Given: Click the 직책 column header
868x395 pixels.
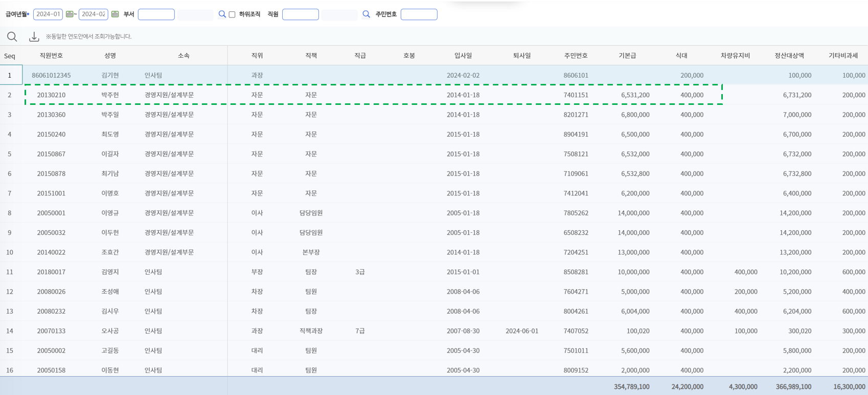Looking at the screenshot, I should (311, 55).
